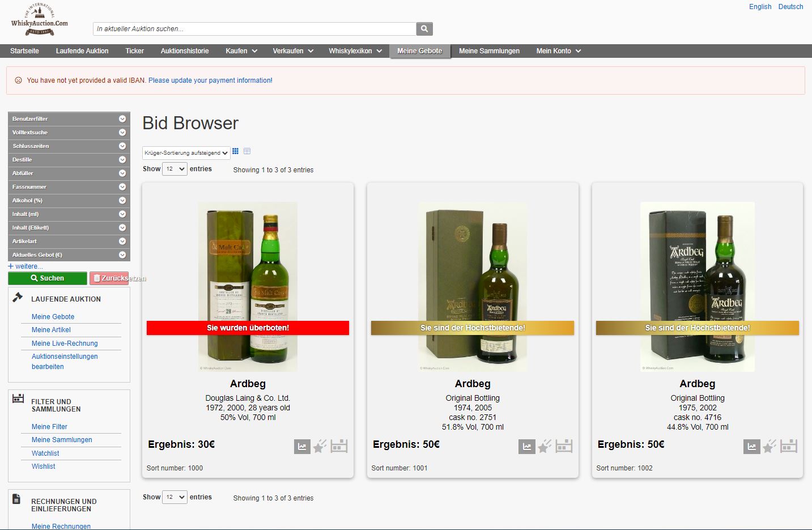Viewport: 812px width, 530px height.
Task: Follow the update payment information link
Action: (210, 80)
